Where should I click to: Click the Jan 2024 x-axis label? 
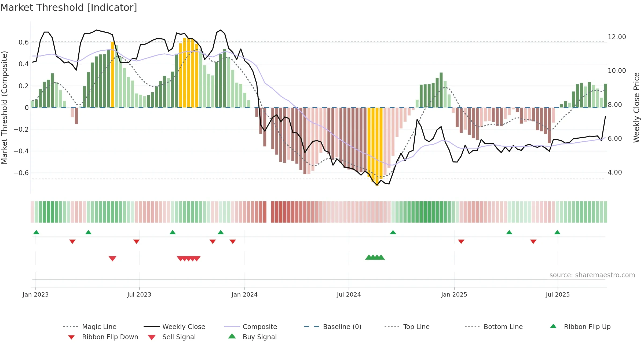click(x=244, y=295)
